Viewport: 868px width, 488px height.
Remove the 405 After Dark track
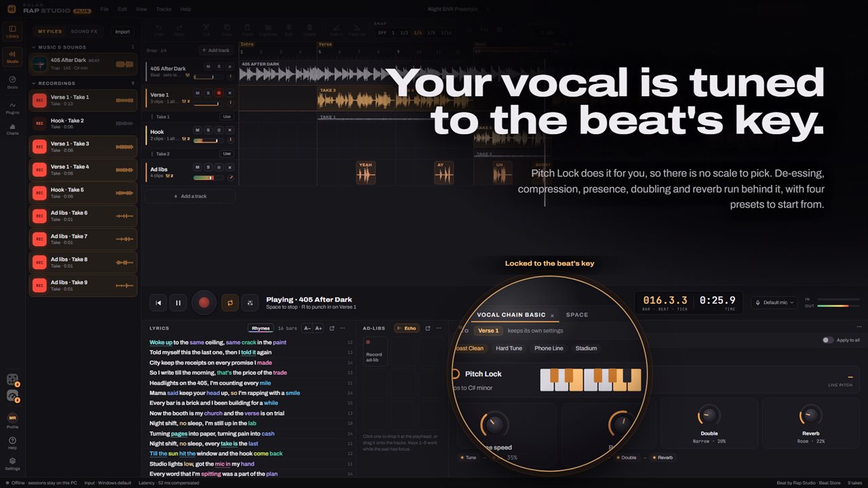(x=229, y=66)
